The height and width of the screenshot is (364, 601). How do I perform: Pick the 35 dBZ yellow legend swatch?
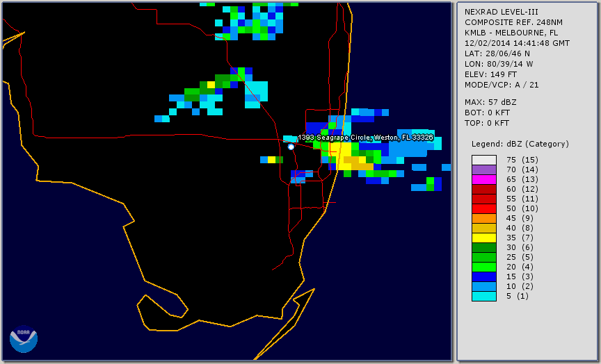484,238
